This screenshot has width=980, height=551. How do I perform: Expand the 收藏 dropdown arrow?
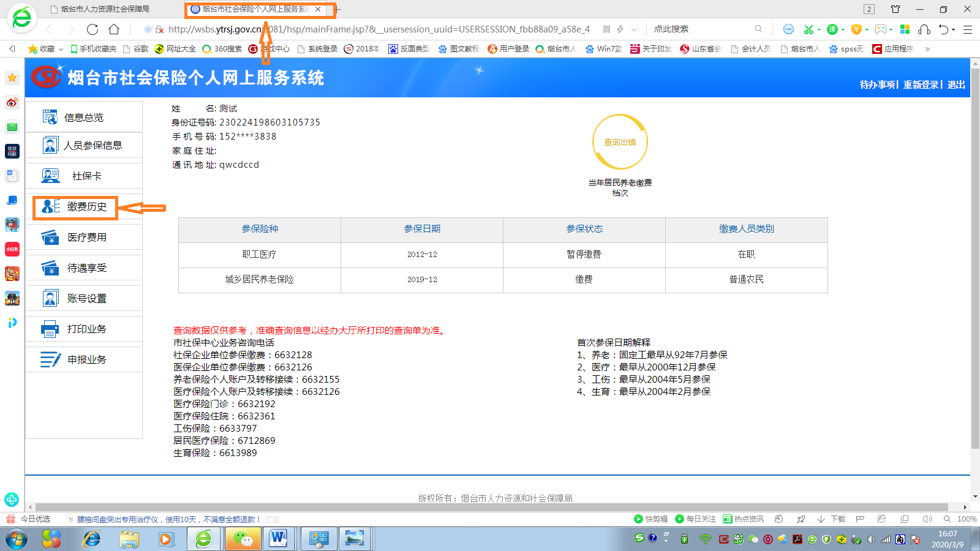[61, 49]
